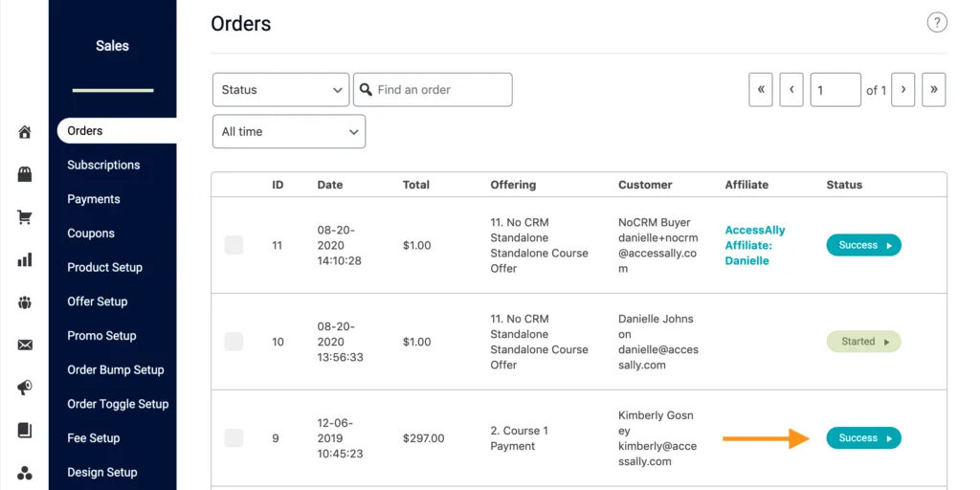
Task: Click customer Kimberly Gosney's details
Action: coord(657,438)
